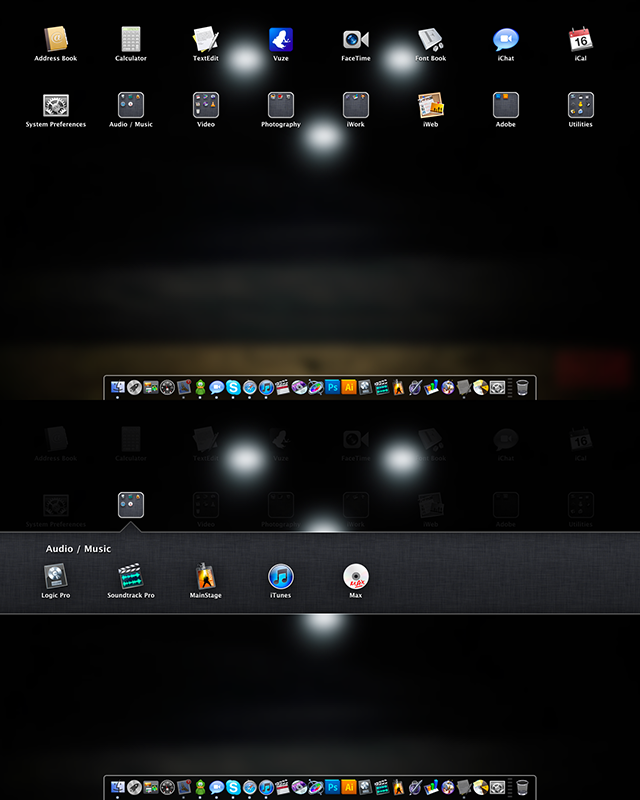640x800 pixels.
Task: Open iCal in the undimmed Launchpad grid
Action: click(x=581, y=39)
